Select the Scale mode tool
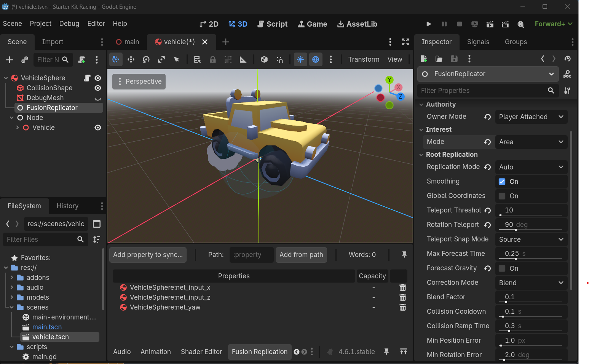 [161, 59]
